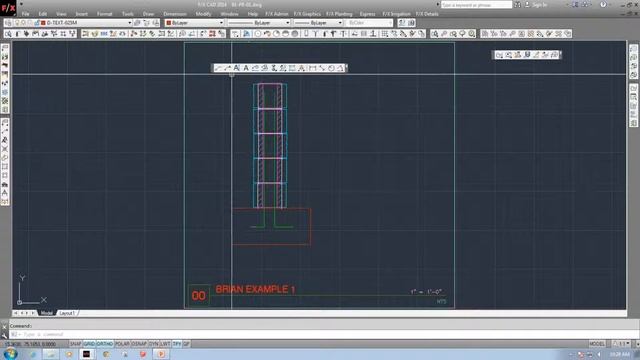Click the text 'A' icon in left vertical toolbar

[x=5, y=193]
